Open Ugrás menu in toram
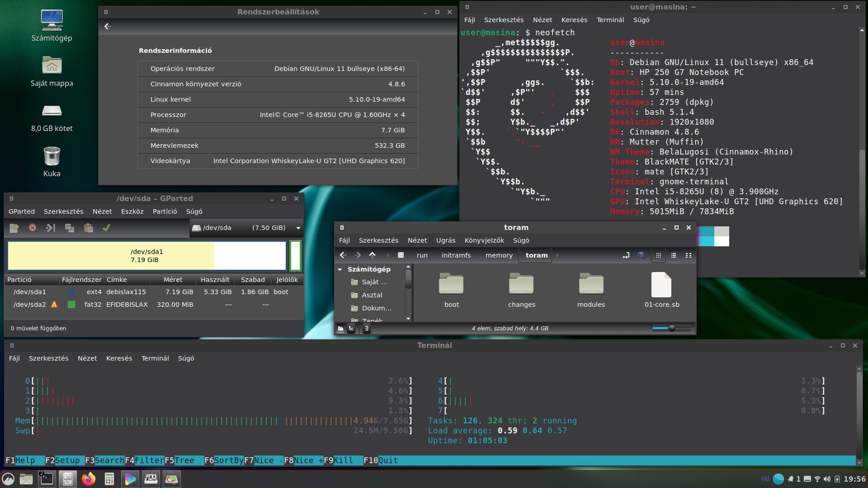868x488 pixels. click(x=446, y=240)
